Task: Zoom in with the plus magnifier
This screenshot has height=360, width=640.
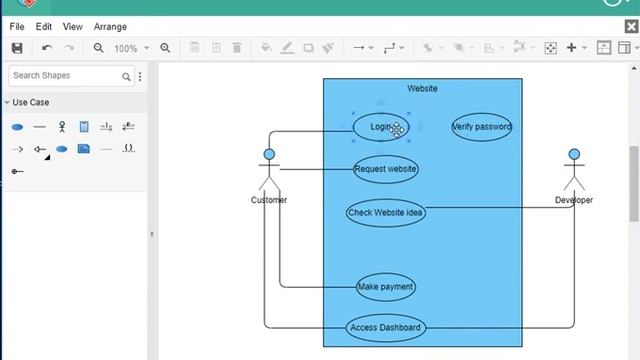Action: pos(165,48)
